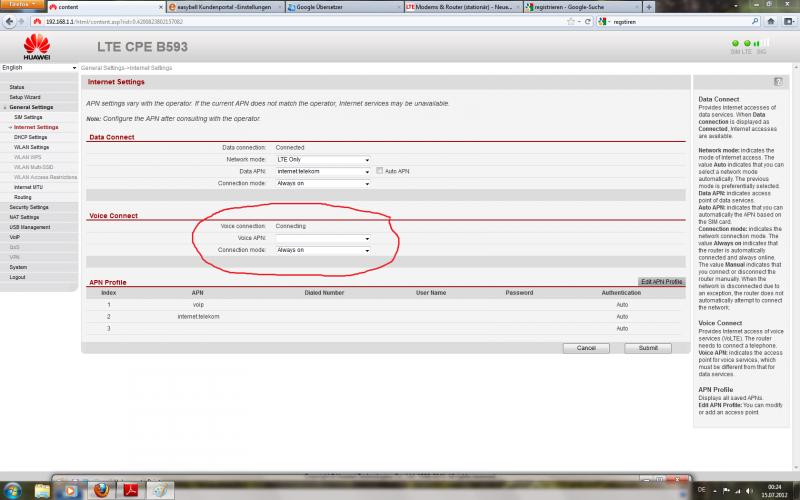Click the Edit APN Profile button
This screenshot has height=500, width=800.
[x=662, y=282]
